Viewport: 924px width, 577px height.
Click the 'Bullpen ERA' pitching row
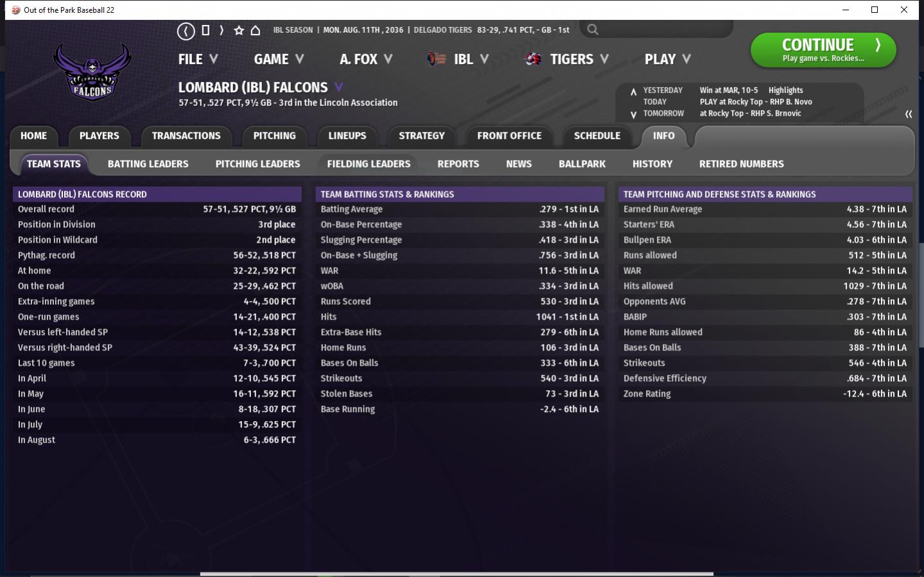(x=765, y=240)
